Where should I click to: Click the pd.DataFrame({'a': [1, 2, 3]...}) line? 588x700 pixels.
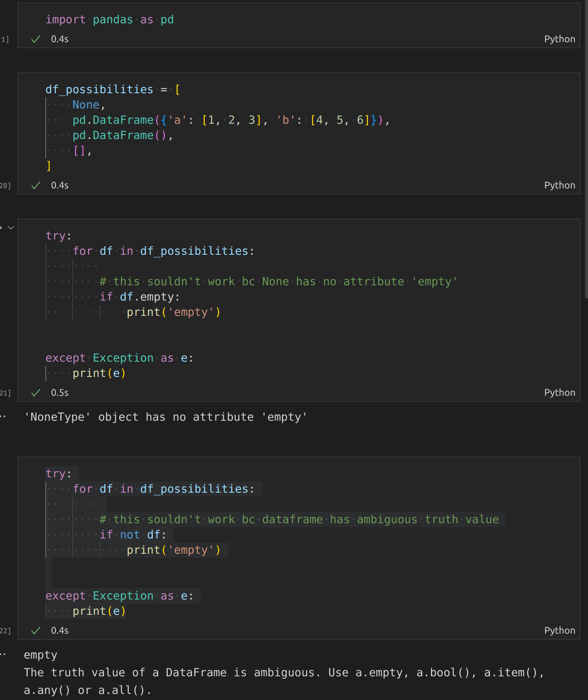pyautogui.click(x=231, y=120)
